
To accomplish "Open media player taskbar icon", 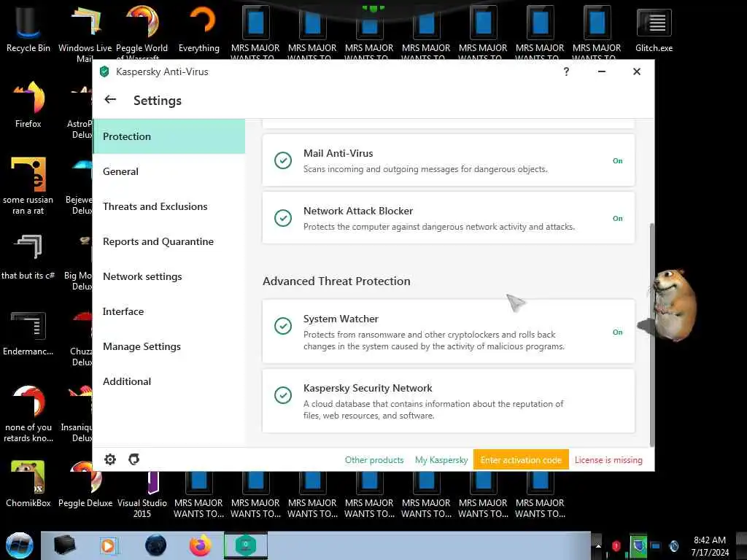I will (x=108, y=545).
